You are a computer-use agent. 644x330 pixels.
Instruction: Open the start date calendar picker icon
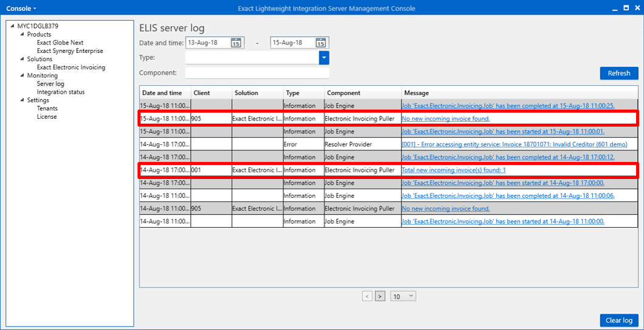click(236, 43)
